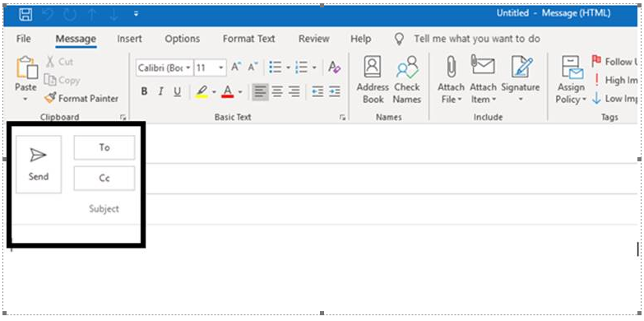Viewport: 644px width, 321px height.
Task: Toggle Bold formatting
Action: tap(144, 91)
